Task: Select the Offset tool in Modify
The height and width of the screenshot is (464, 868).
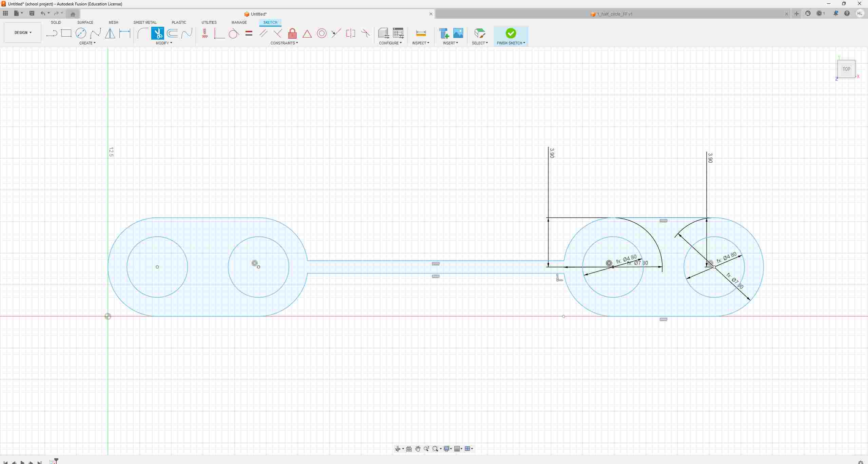Action: pos(172,33)
